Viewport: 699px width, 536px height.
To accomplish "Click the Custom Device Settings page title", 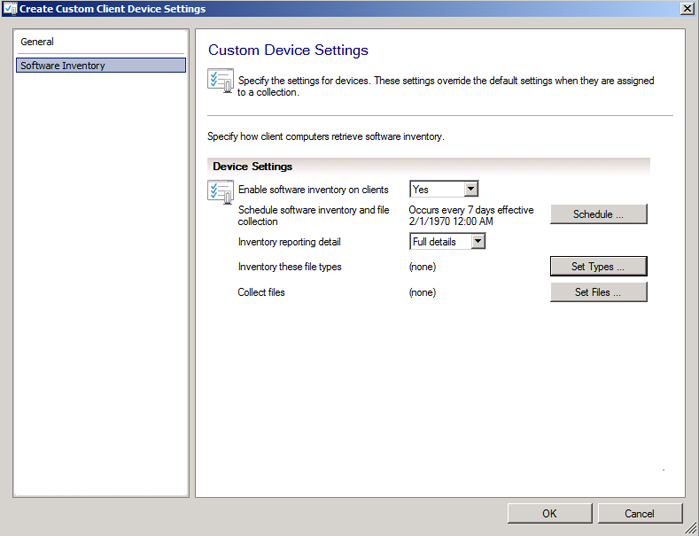I will coord(288,50).
